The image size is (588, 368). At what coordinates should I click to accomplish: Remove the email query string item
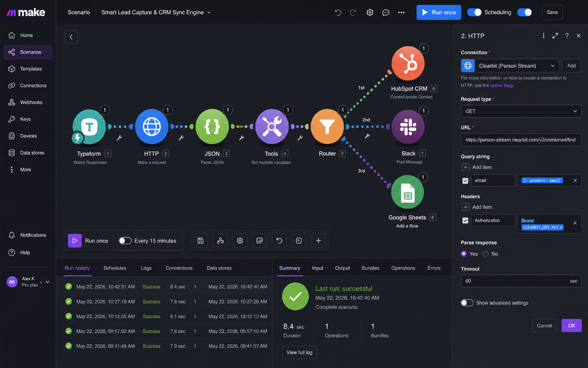click(575, 181)
